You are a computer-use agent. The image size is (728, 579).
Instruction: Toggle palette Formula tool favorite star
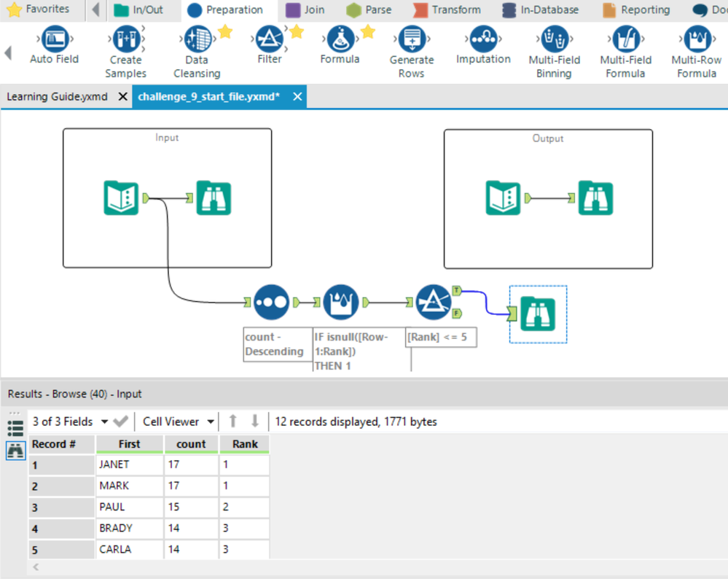click(x=368, y=32)
